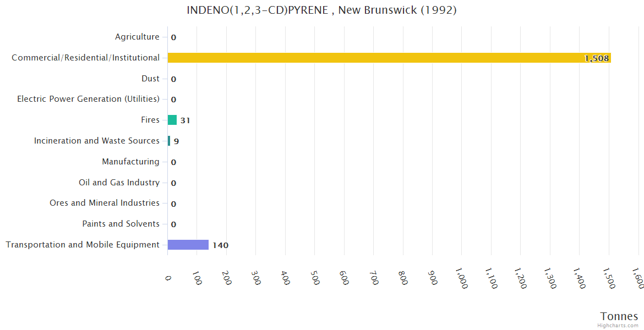Click the 1,000 x-axis tick label
Viewport: 644px width, 330px height.
pos(461,279)
